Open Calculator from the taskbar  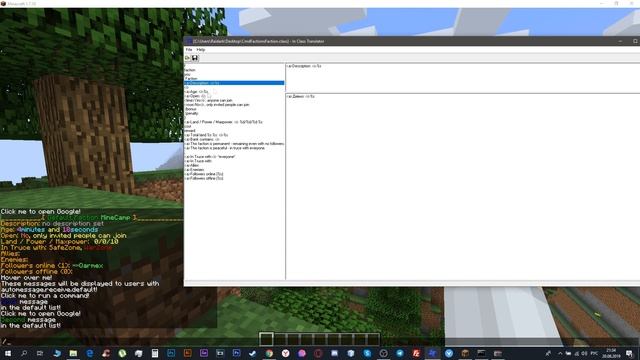tap(155, 353)
